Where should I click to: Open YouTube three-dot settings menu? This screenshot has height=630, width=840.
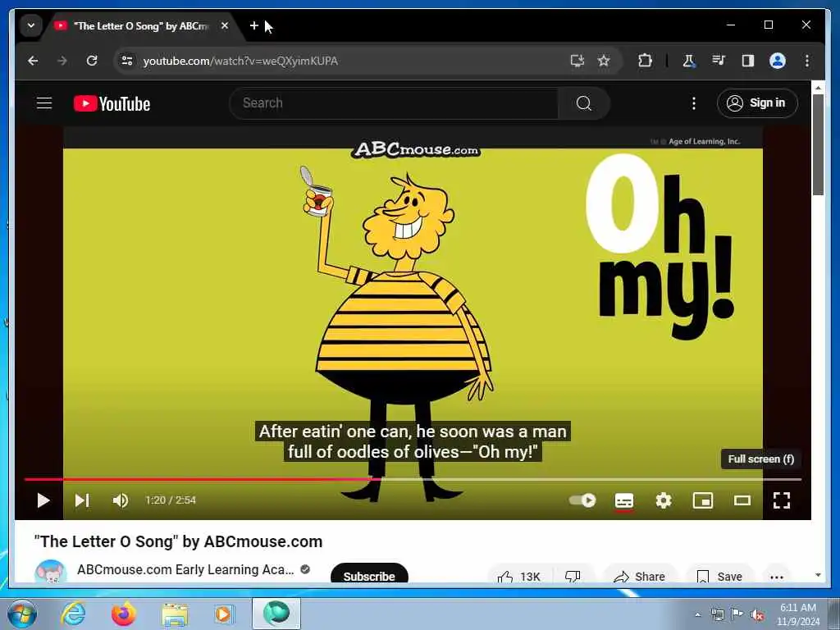[694, 103]
